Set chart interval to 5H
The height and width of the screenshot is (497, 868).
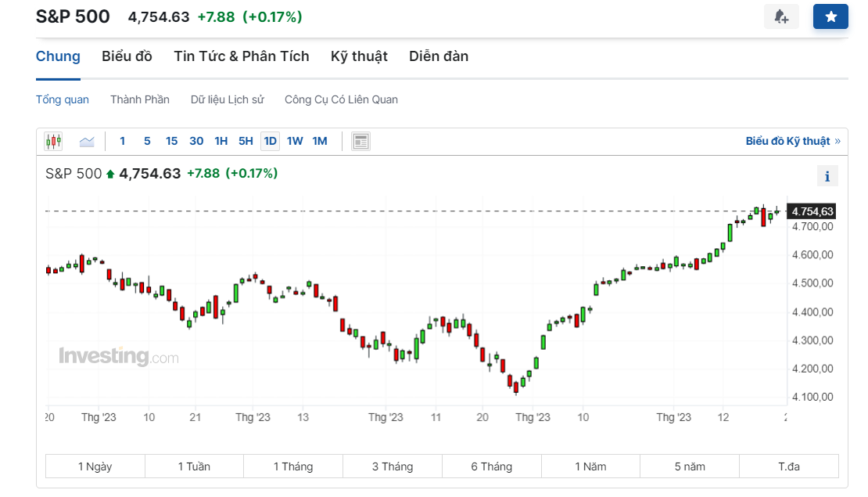(246, 142)
